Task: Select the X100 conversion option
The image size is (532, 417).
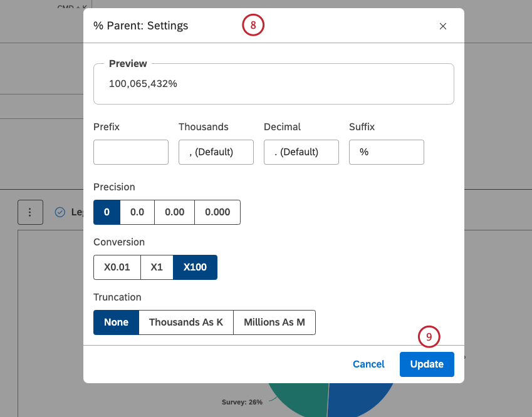Action: click(196, 267)
